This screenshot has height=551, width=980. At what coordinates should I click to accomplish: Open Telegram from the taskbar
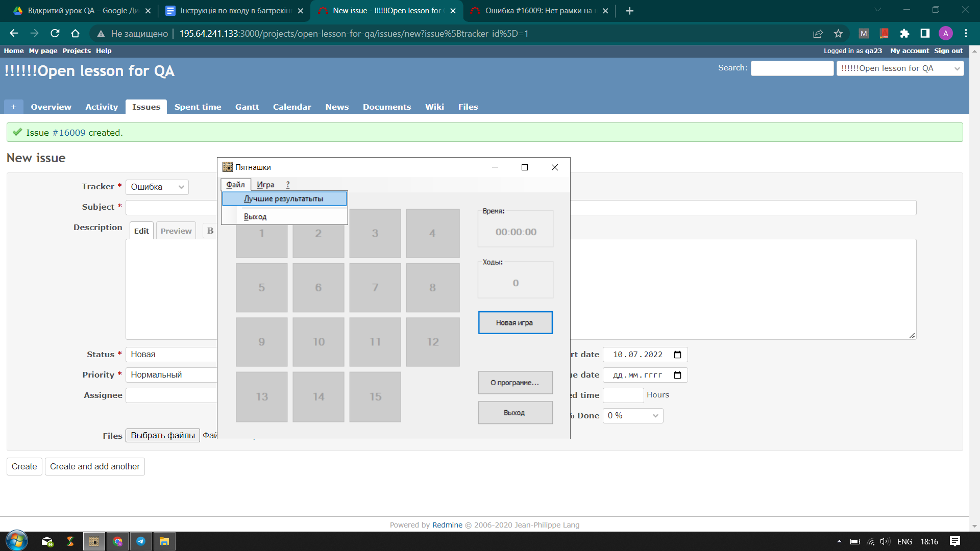point(141,541)
